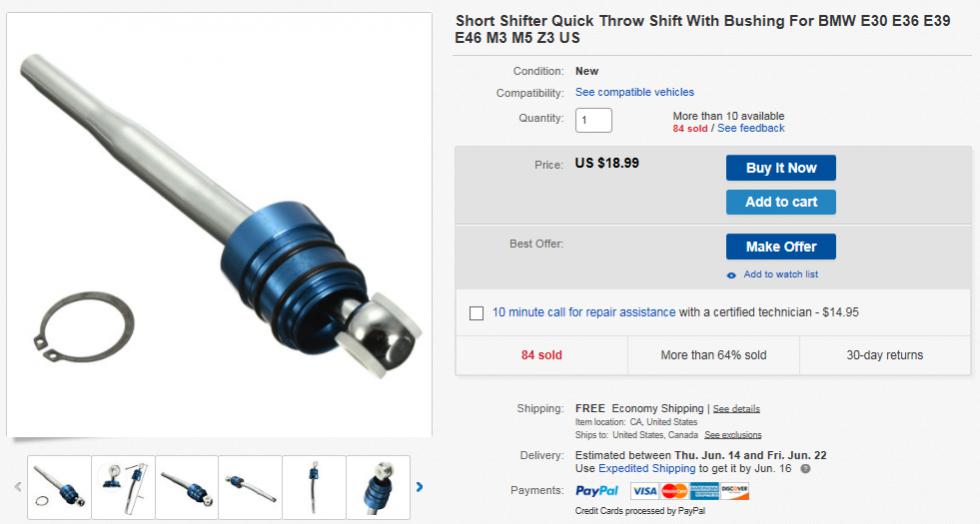Open shipping See details link
980x524 pixels.
736,409
